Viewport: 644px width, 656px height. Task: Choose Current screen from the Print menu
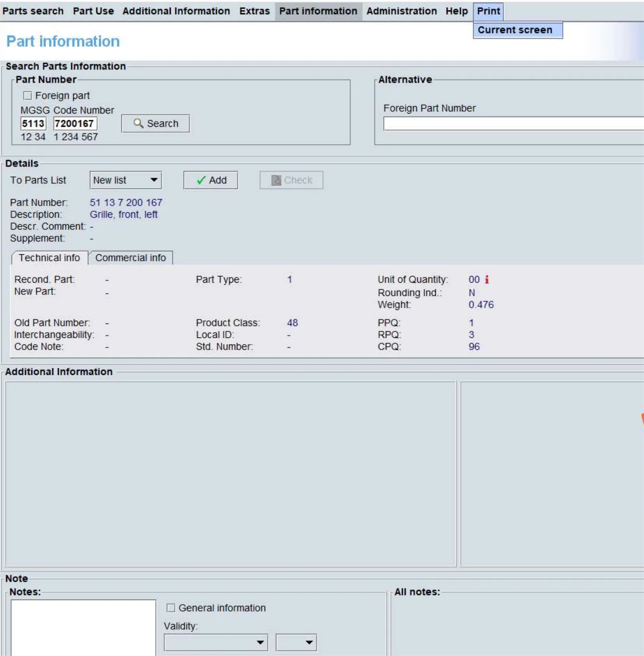coord(518,30)
